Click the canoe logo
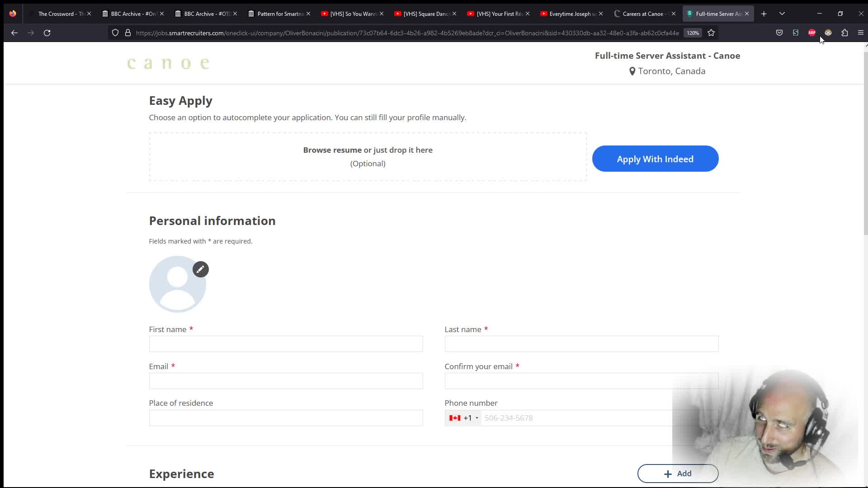The height and width of the screenshot is (488, 868). coord(168,63)
